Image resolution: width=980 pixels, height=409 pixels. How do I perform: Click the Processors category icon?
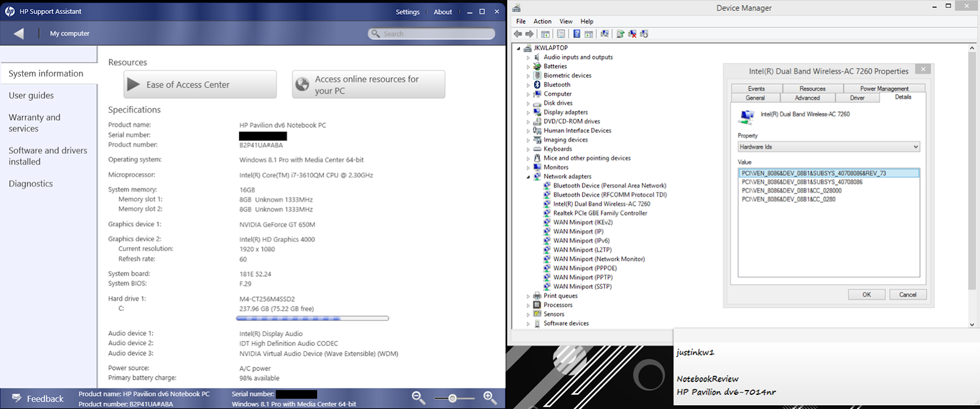click(537, 305)
